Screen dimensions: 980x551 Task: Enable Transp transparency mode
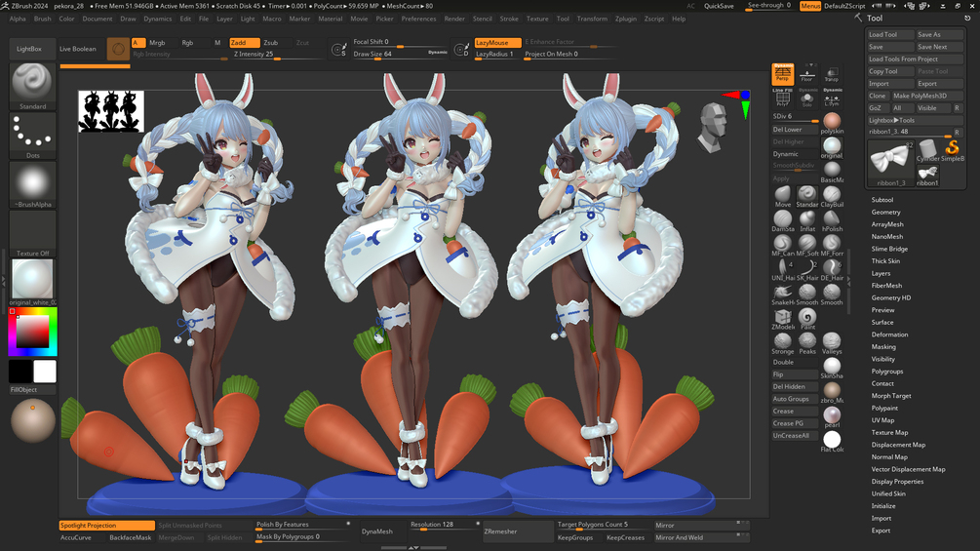(x=832, y=74)
